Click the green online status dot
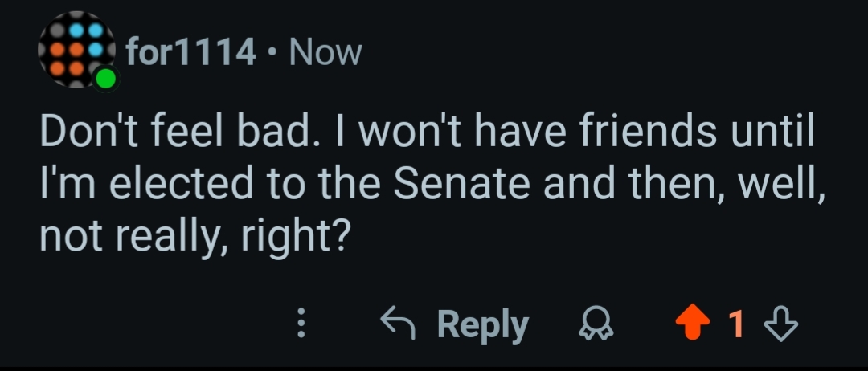The width and height of the screenshot is (868, 371). point(105,79)
